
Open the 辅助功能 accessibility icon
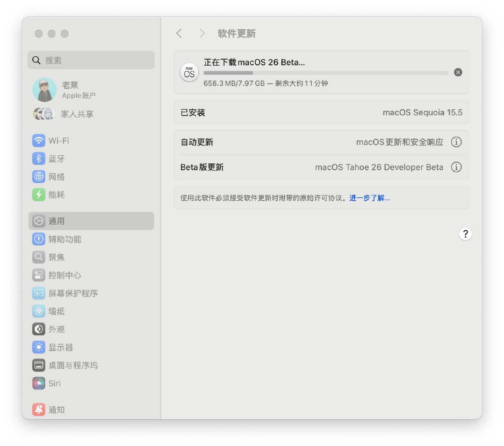[39, 239]
